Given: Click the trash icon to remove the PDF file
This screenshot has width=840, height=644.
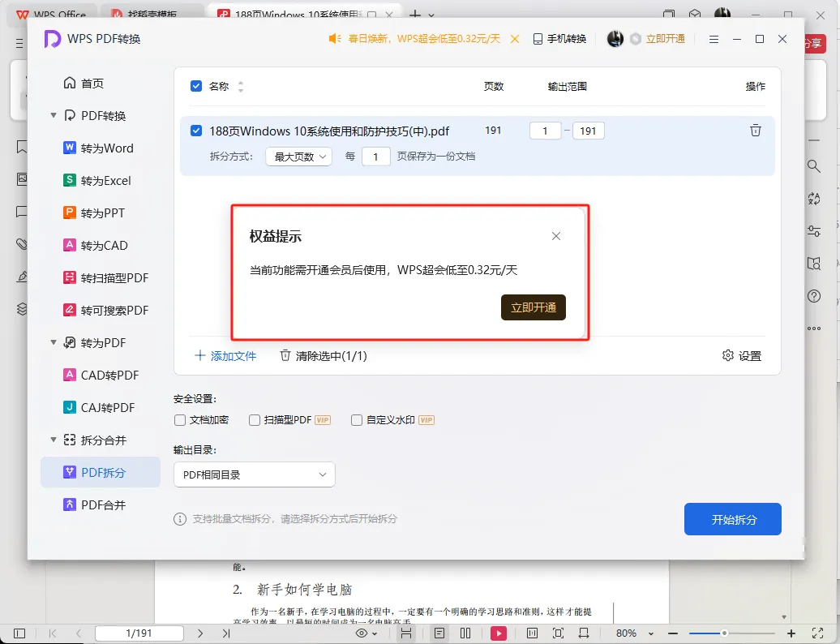Looking at the screenshot, I should tap(754, 130).
